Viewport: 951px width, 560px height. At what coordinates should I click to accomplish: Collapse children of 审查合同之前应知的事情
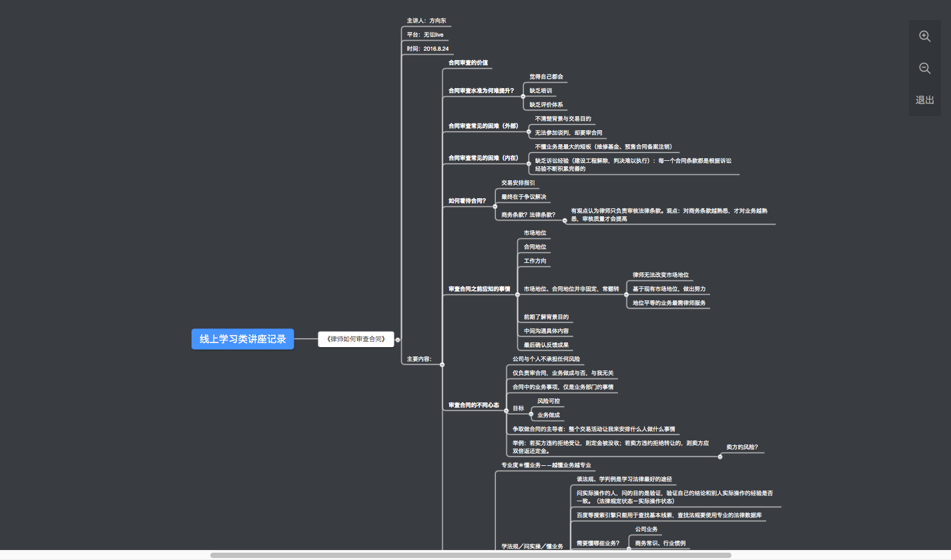pos(517,295)
